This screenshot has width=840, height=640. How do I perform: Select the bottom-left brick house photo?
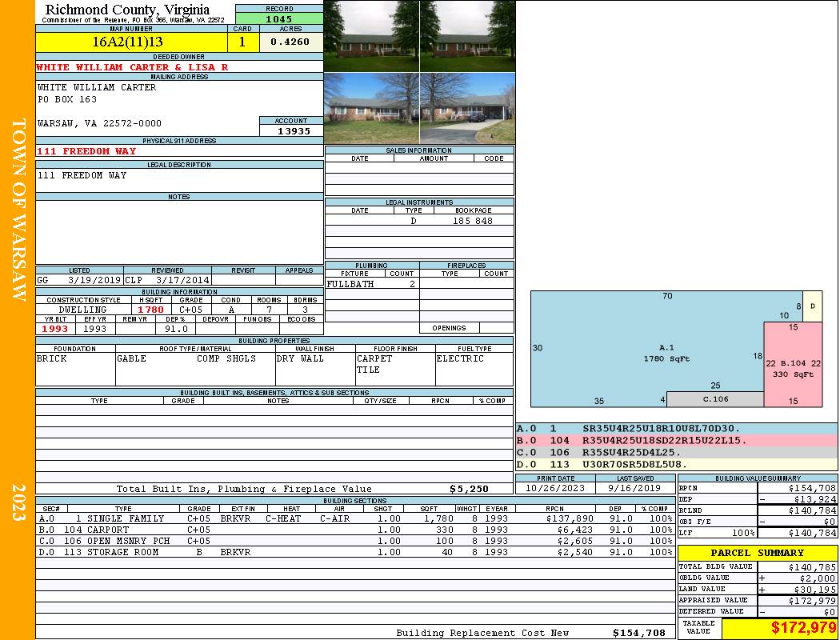click(x=372, y=108)
